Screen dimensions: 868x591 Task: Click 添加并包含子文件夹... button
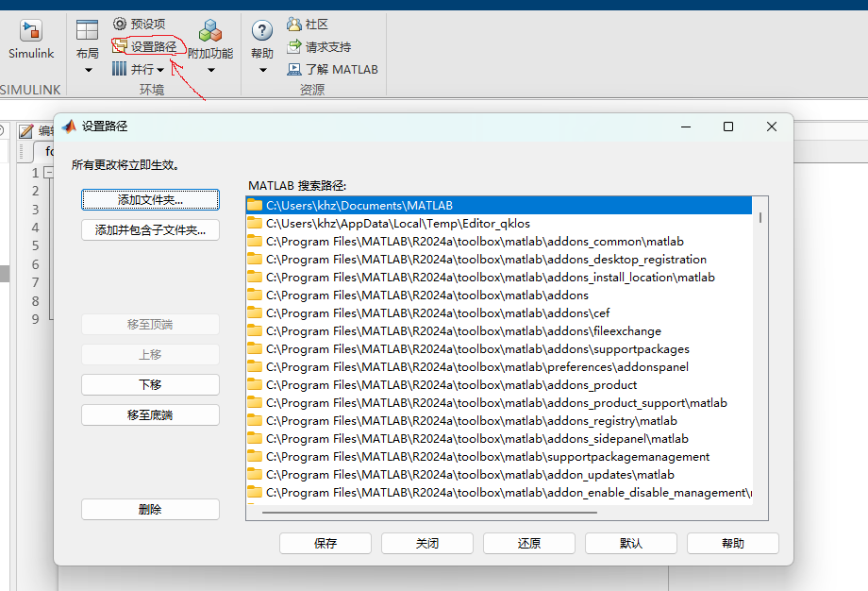click(x=151, y=229)
